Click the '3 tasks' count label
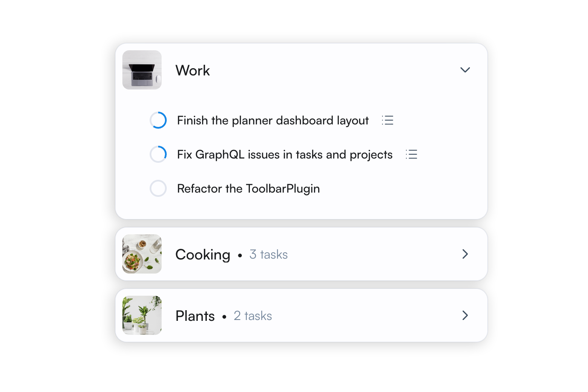588x392 pixels. (x=269, y=254)
